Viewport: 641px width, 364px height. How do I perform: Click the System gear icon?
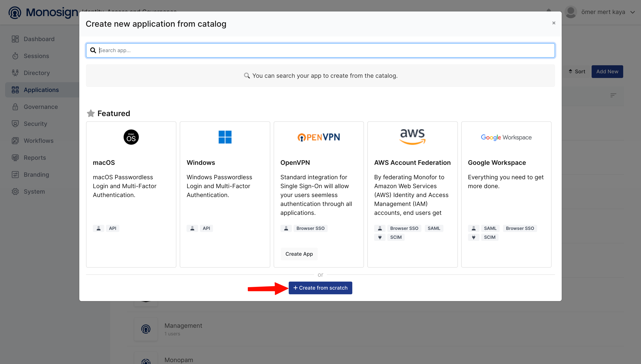click(15, 192)
